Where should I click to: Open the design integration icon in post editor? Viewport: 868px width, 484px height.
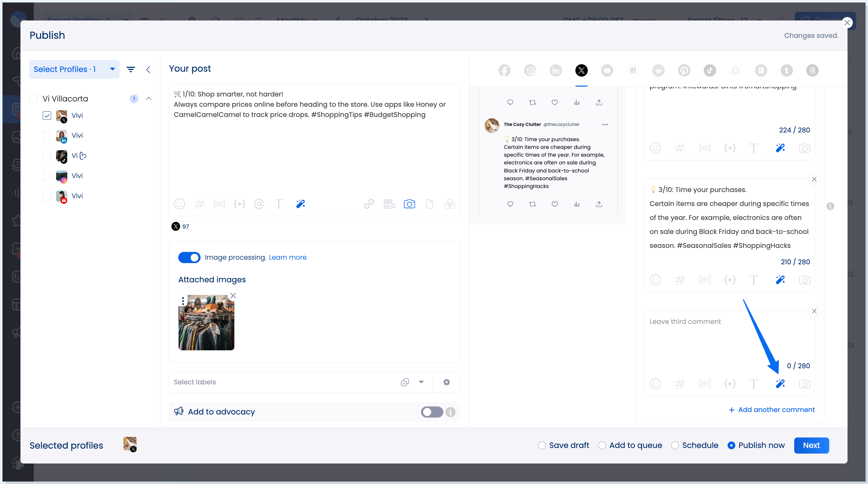pos(449,204)
